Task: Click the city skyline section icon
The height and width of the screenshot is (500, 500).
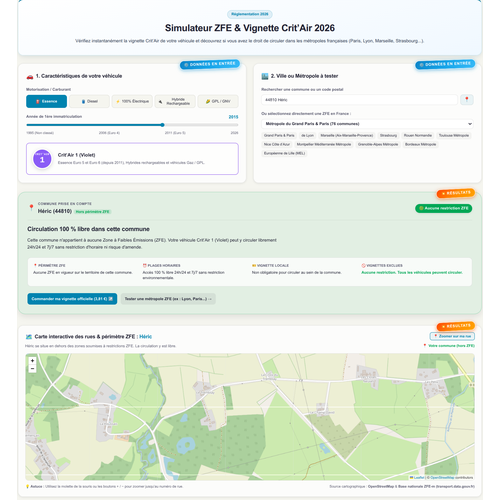Action: click(x=265, y=76)
